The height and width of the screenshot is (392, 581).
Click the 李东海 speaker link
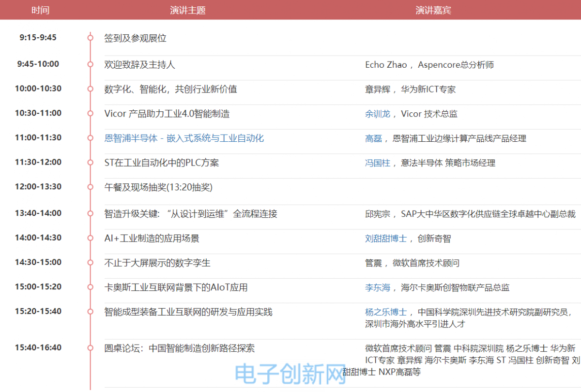pos(377,287)
